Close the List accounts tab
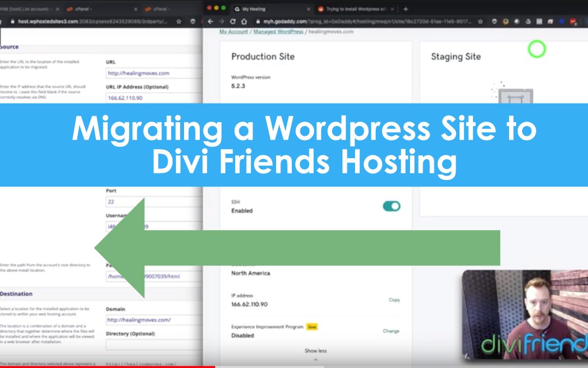588x368 pixels. (57, 9)
